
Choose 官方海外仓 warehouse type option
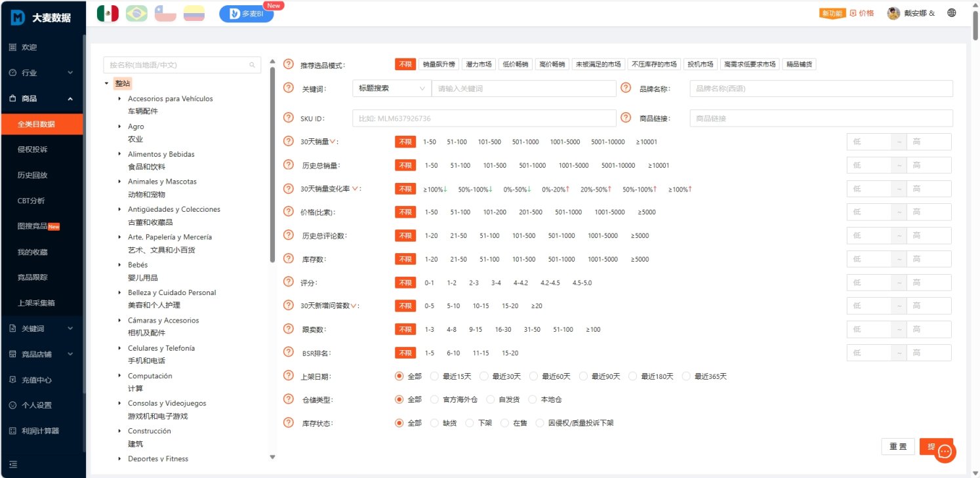pyautogui.click(x=434, y=399)
